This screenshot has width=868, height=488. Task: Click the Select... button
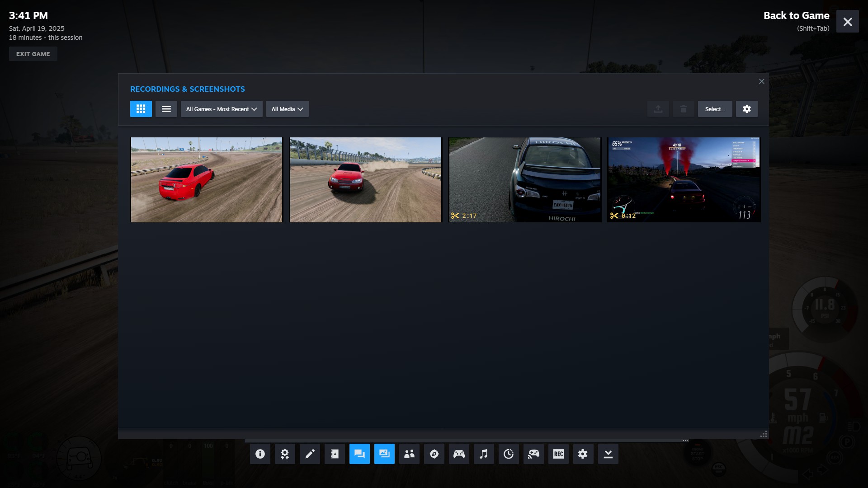click(715, 109)
